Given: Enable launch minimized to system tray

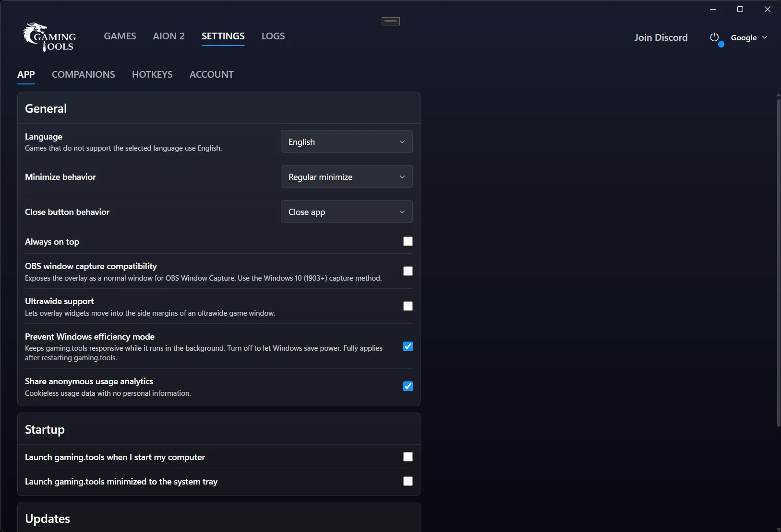Looking at the screenshot, I should (x=408, y=481).
